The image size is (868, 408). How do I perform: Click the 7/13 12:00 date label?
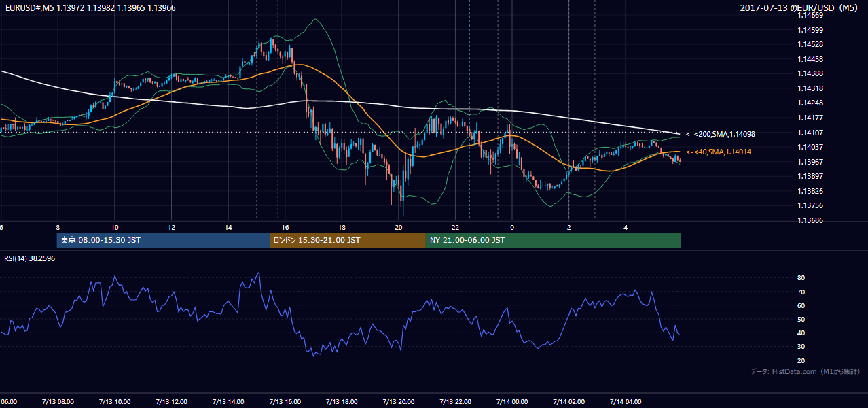(x=171, y=401)
